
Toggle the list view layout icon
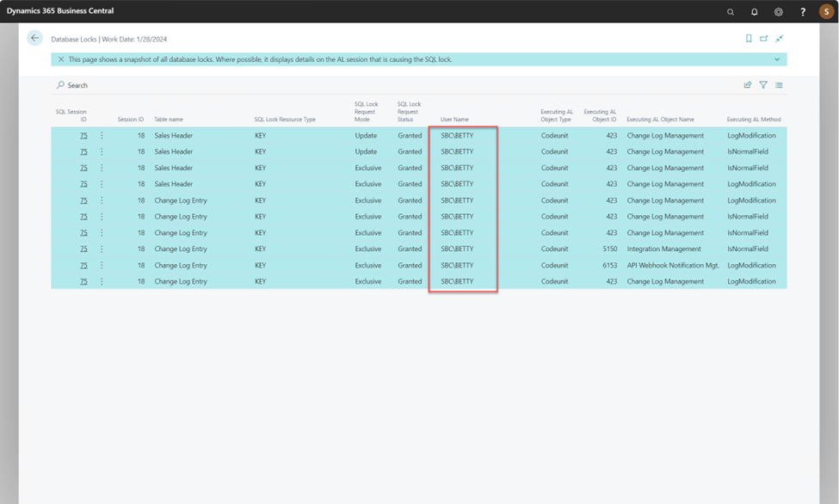tap(779, 85)
